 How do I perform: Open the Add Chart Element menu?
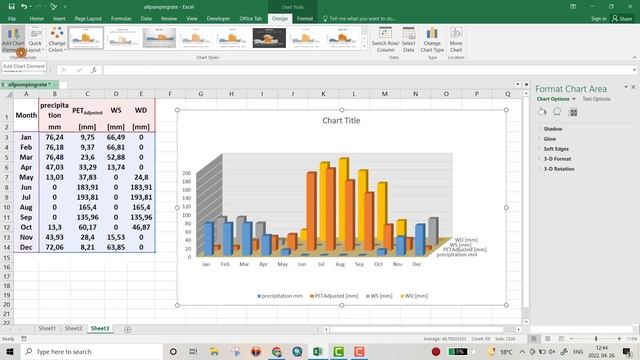tap(13, 40)
